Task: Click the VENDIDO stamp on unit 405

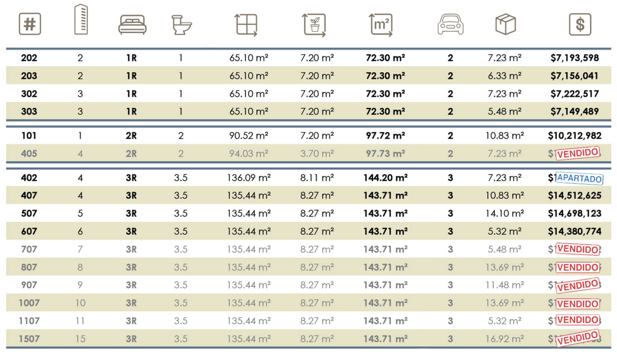Action: [578, 153]
